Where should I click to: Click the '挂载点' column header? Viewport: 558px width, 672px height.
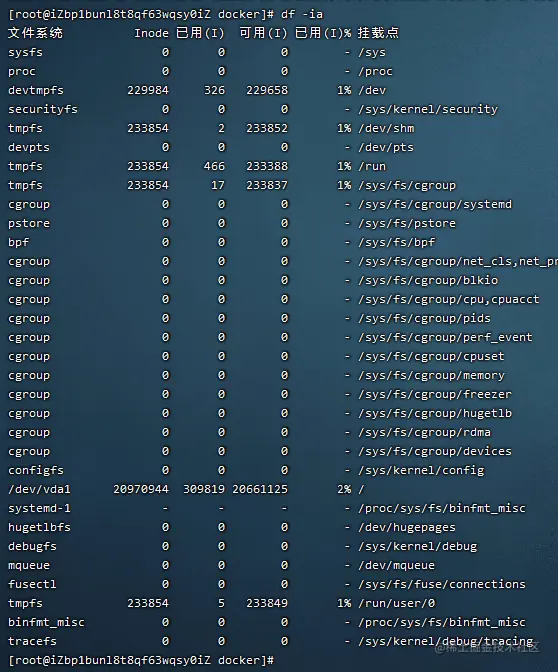click(x=378, y=33)
